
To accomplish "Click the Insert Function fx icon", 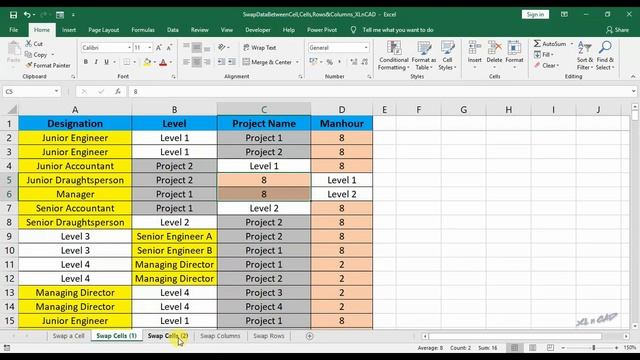I will [x=118, y=91].
